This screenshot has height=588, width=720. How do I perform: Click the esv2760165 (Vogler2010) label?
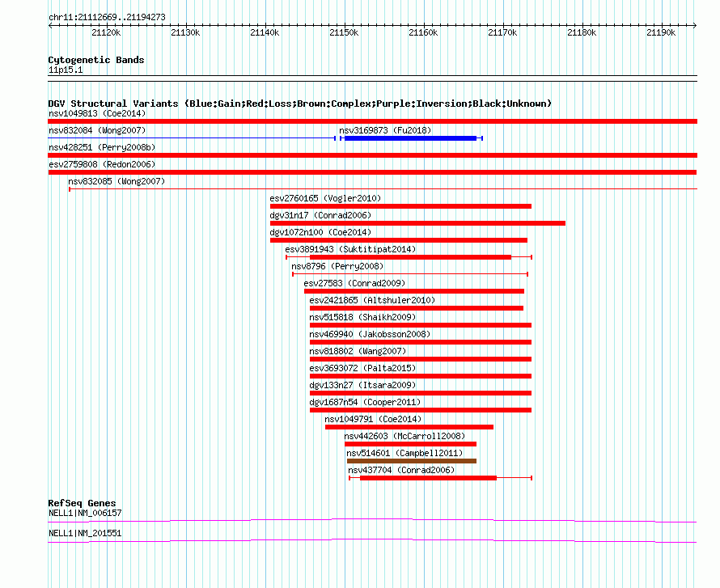click(x=325, y=198)
